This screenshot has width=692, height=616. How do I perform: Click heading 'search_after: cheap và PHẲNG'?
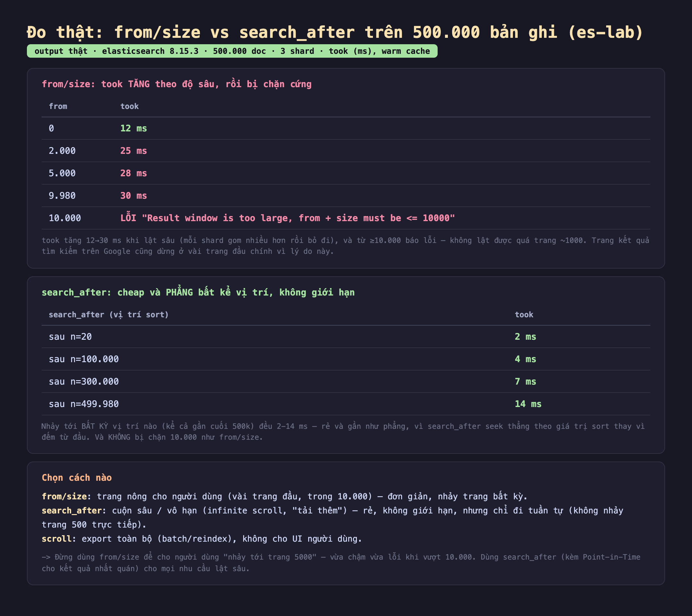pyautogui.click(x=198, y=292)
